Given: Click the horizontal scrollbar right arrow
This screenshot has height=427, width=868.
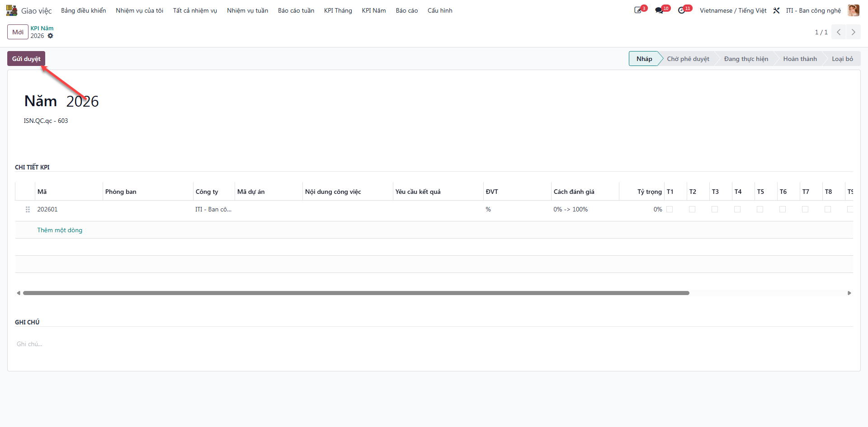Looking at the screenshot, I should (849, 293).
